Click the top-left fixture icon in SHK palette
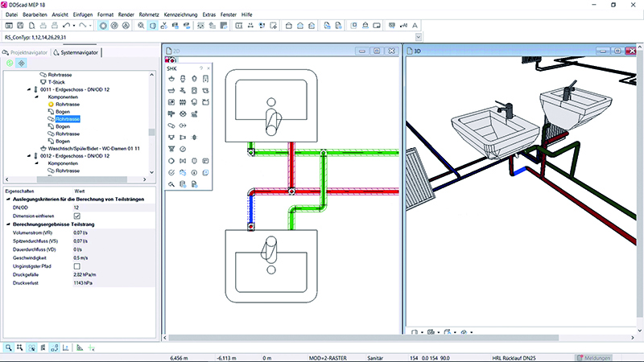Screen dimensions: 644x362 pos(171,80)
